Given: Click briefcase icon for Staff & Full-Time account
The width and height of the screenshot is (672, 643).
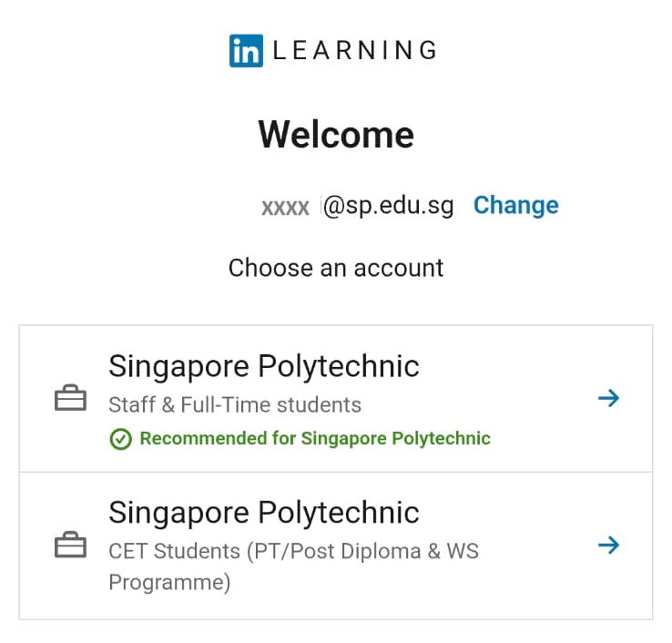Looking at the screenshot, I should (x=71, y=399).
